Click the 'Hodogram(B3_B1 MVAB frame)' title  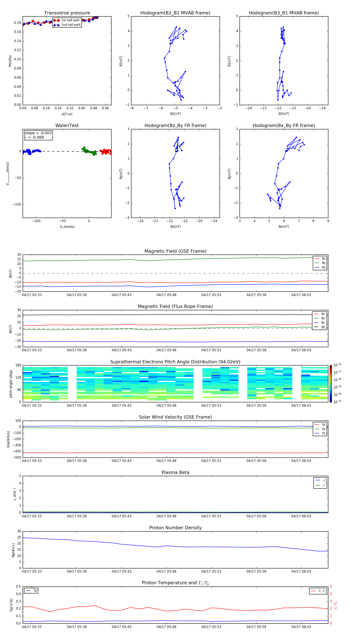[284, 13]
